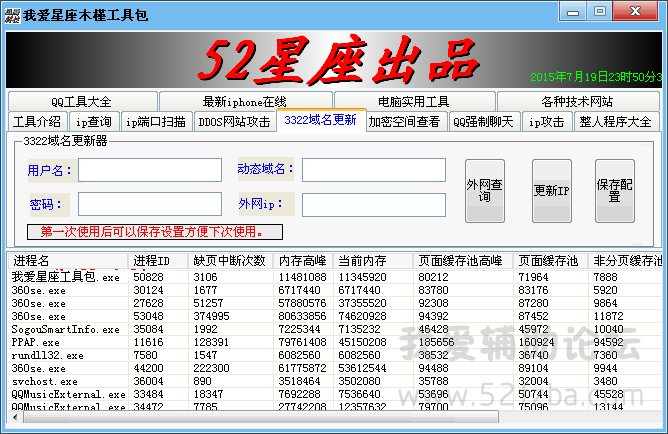
Task: Open the 加密空间查看 tab
Action: (x=405, y=122)
